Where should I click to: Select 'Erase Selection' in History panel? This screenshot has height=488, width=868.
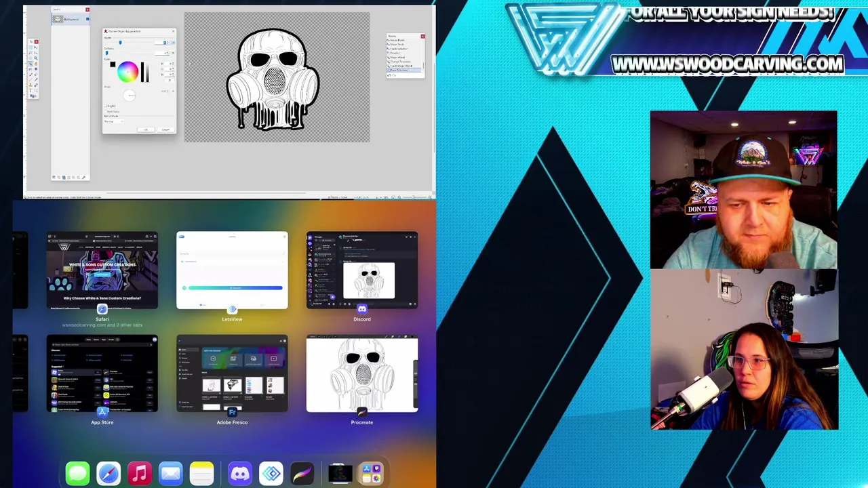(404, 70)
